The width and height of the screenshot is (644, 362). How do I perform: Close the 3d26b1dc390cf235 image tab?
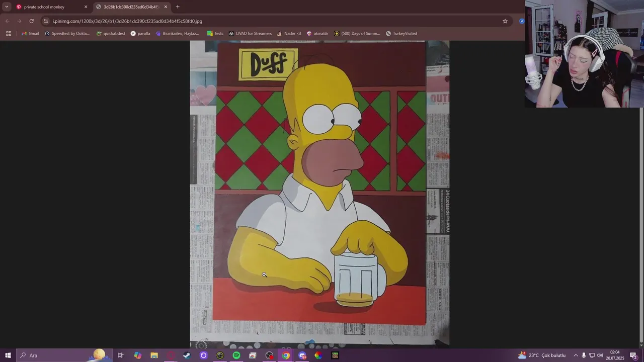click(x=166, y=7)
